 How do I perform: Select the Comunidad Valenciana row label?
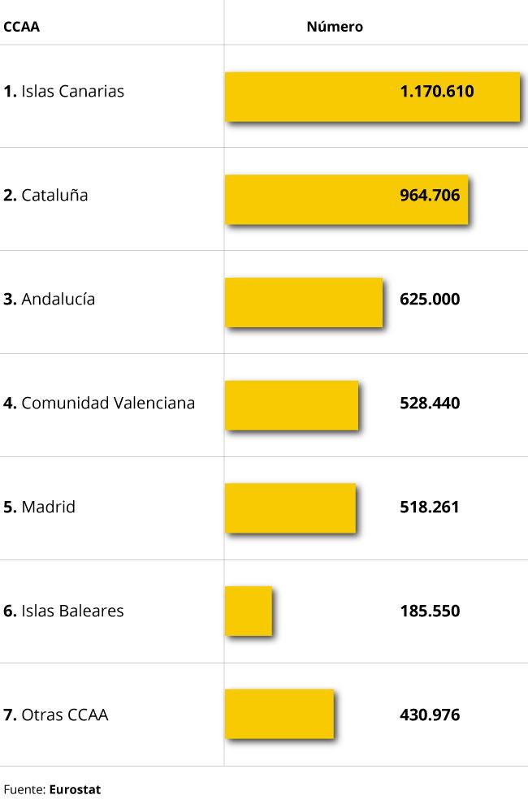coord(99,404)
